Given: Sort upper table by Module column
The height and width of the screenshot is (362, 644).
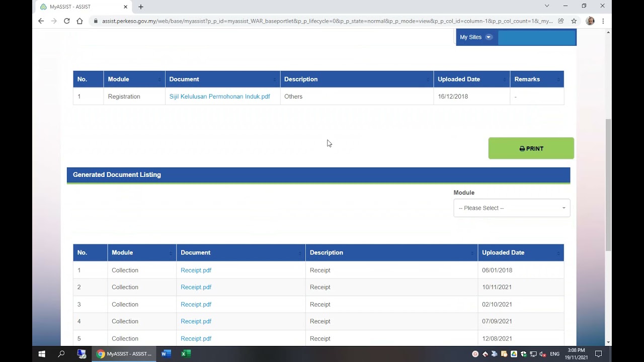Looking at the screenshot, I should pyautogui.click(x=134, y=79).
